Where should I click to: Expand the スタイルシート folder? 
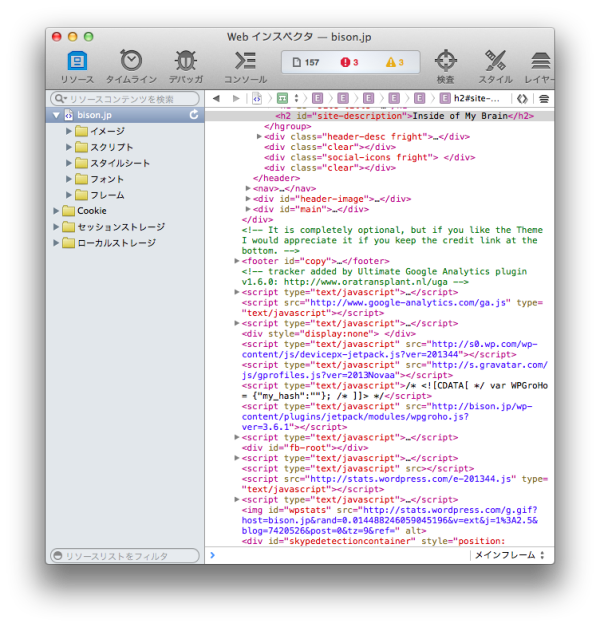[x=68, y=163]
